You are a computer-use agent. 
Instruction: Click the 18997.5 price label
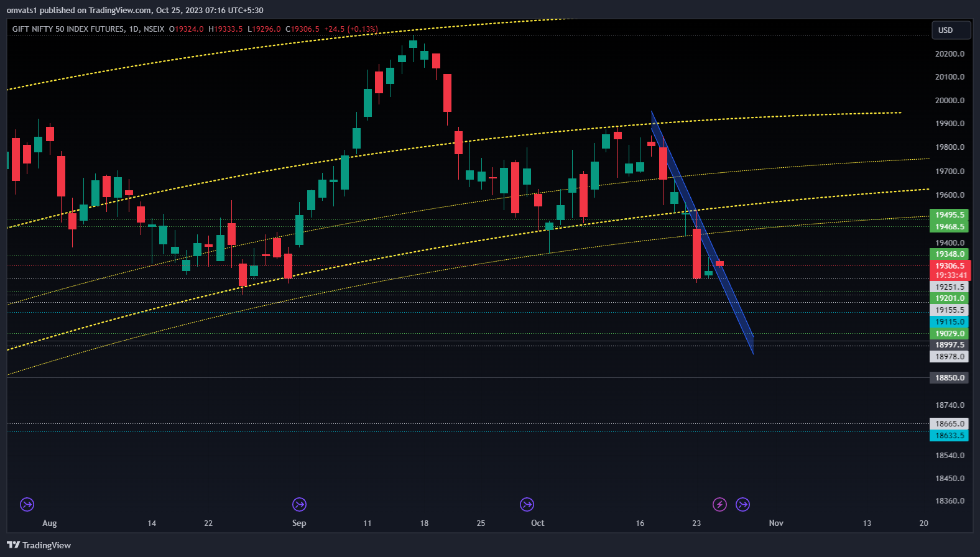coord(949,345)
